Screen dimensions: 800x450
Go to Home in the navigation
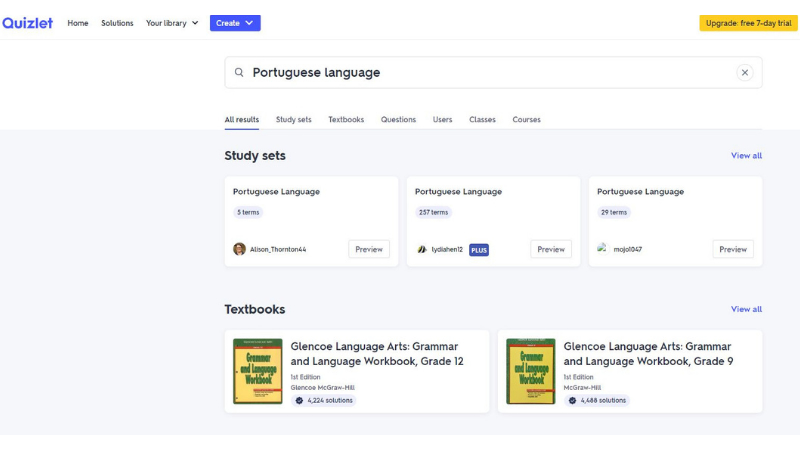(x=78, y=23)
